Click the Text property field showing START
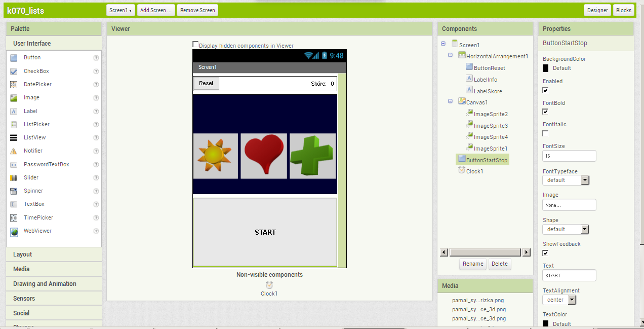644x329 pixels. click(569, 275)
